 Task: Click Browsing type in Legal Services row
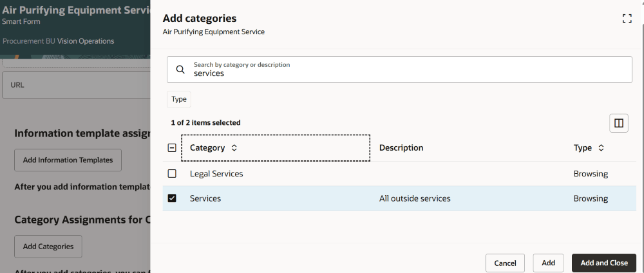point(591,174)
